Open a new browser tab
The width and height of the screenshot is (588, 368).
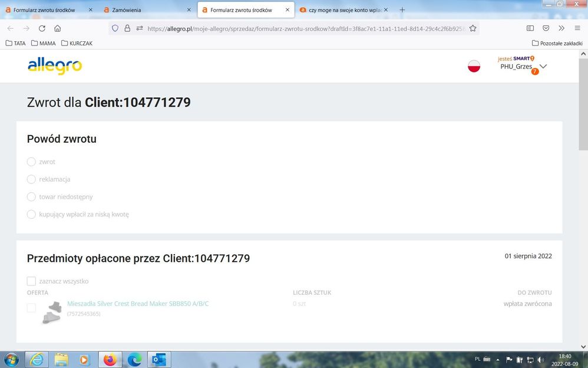point(402,10)
